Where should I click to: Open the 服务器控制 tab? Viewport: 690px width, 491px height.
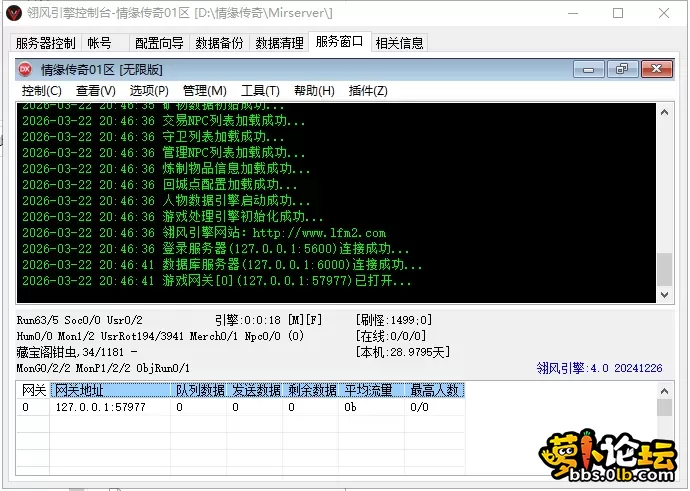click(45, 43)
